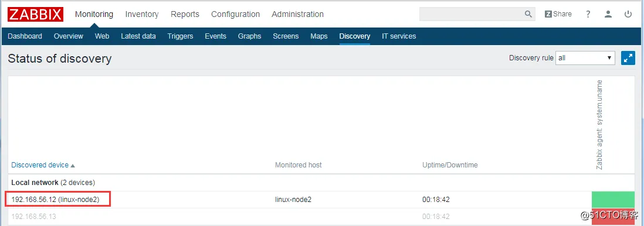Switch to the Triggers tab

180,36
